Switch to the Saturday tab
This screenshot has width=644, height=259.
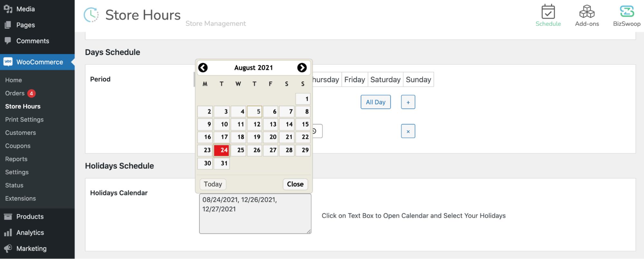pos(385,80)
